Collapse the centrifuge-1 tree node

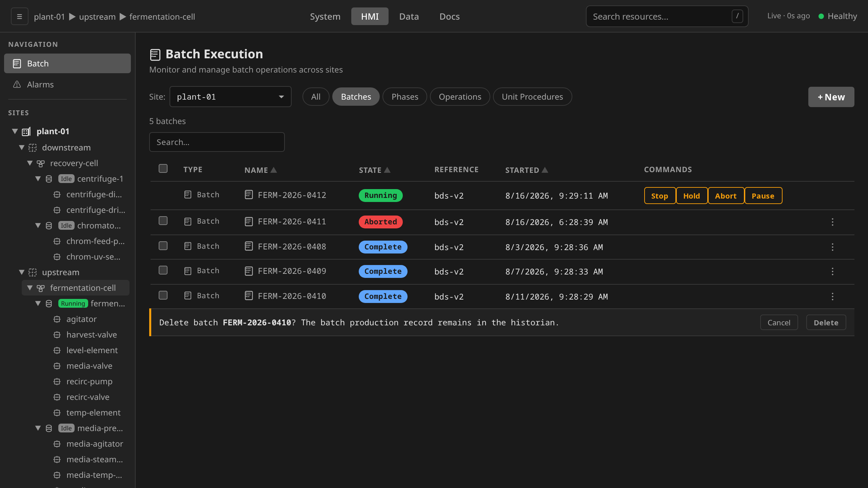point(38,179)
